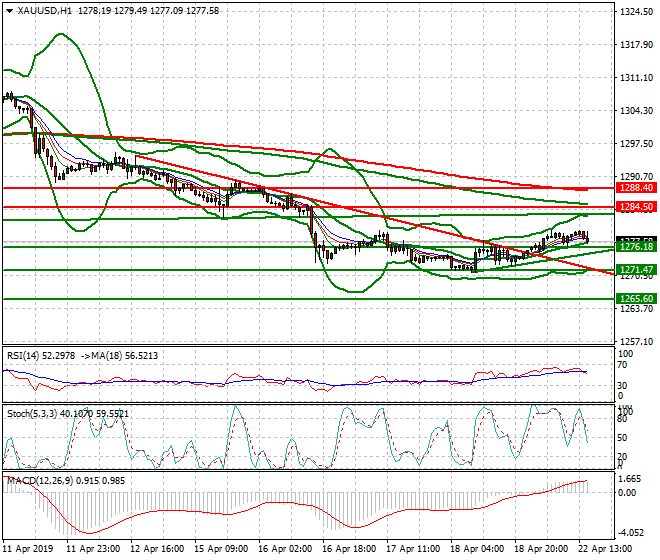
Task: Click the 1317.90 price scale value
Action: tap(636, 45)
